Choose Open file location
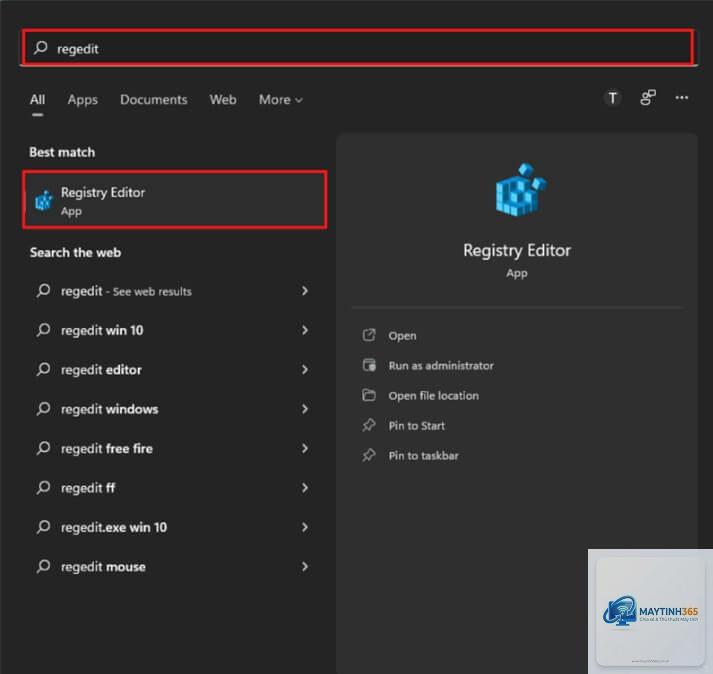 [x=433, y=396]
